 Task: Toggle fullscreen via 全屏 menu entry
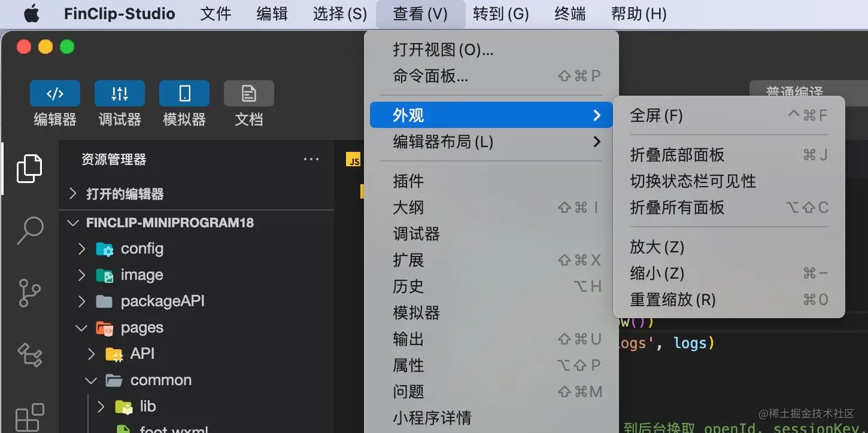coord(656,115)
